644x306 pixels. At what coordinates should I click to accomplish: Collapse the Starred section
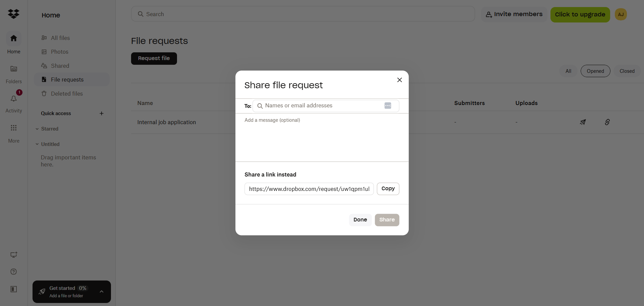point(37,129)
